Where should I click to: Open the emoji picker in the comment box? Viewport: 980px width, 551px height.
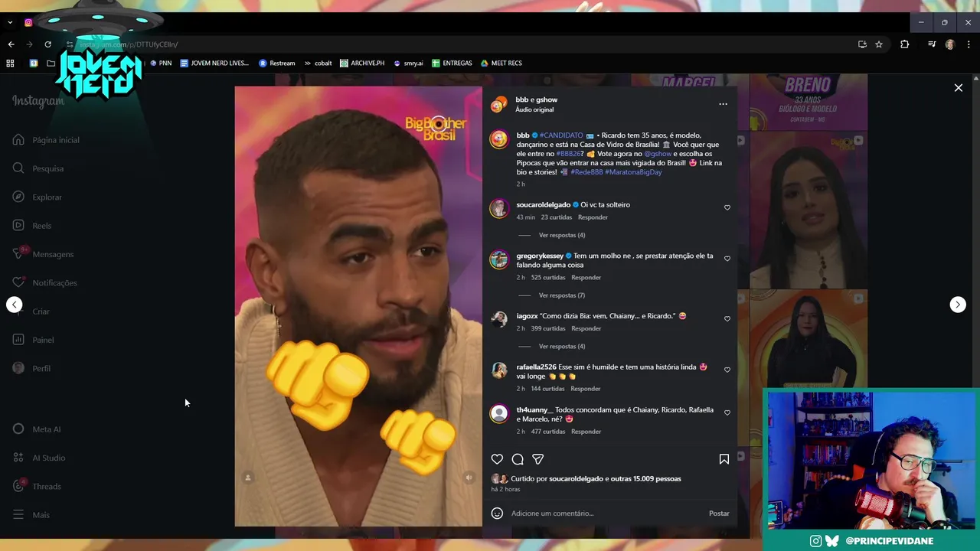(497, 514)
